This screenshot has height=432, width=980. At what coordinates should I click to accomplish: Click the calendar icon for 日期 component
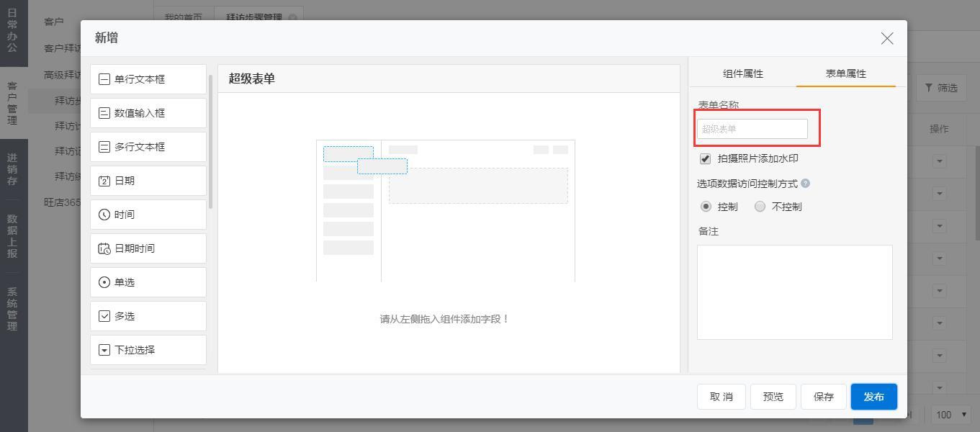(x=104, y=181)
